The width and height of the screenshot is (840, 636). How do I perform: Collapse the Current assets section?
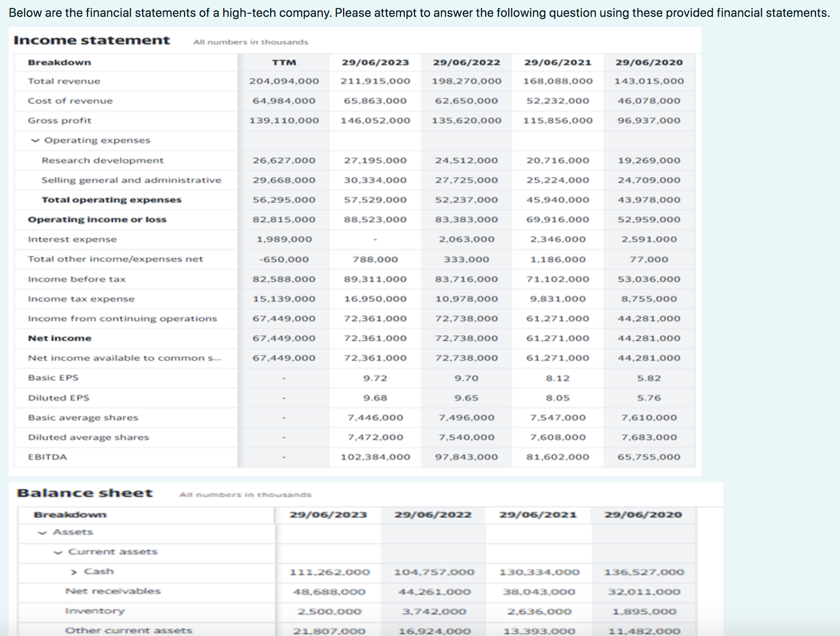[x=58, y=552]
